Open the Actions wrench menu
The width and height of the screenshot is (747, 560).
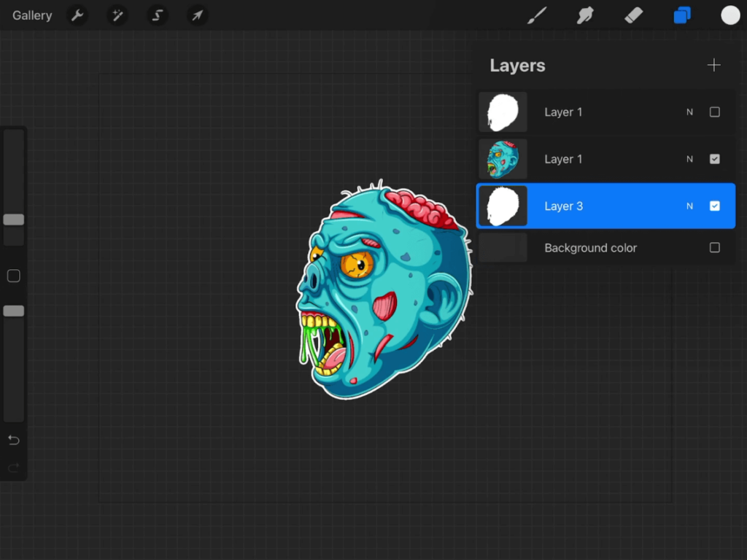77,15
